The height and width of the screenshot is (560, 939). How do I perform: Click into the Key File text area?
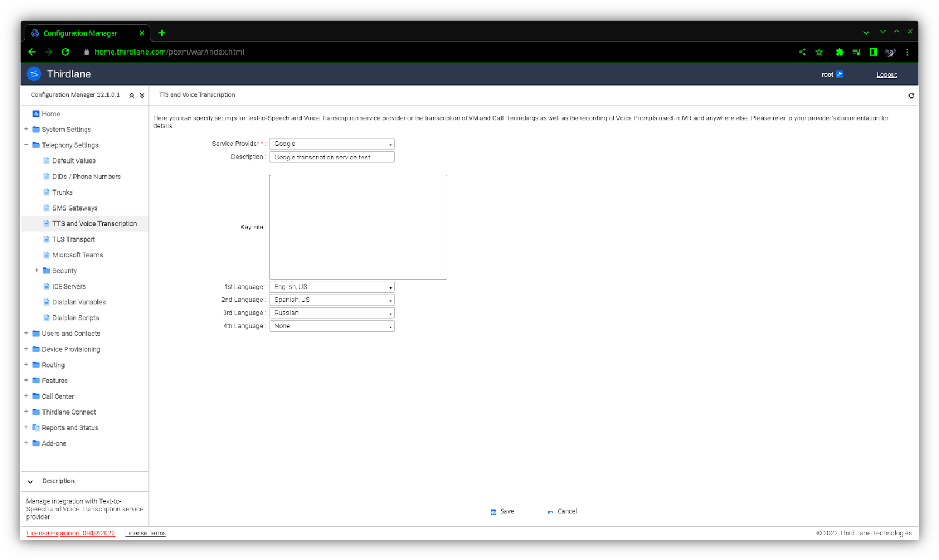click(358, 227)
